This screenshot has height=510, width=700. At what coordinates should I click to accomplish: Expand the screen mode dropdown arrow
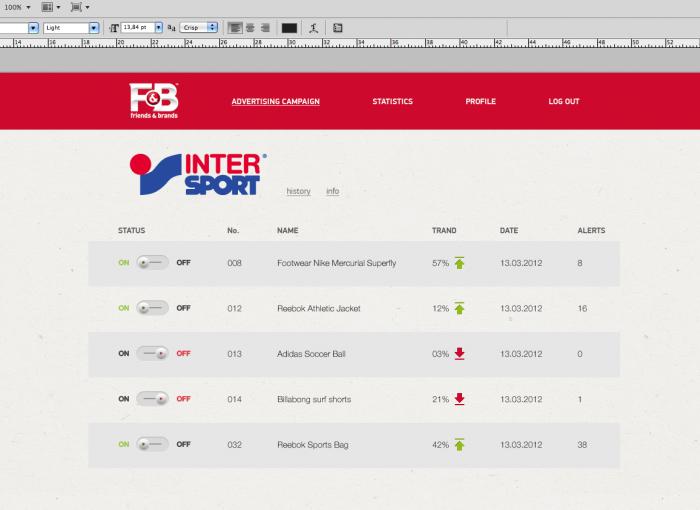pyautogui.click(x=87, y=8)
